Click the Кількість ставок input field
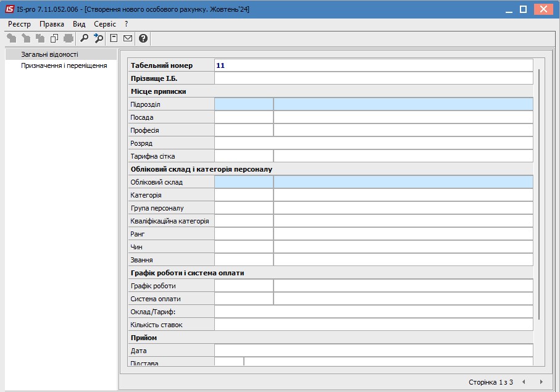This screenshot has width=560, height=392. pos(374,325)
